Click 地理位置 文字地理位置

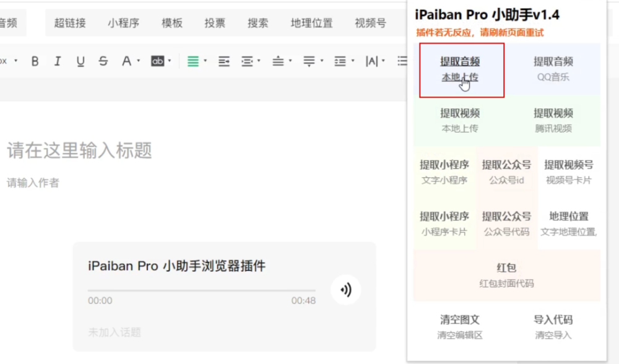[569, 224]
